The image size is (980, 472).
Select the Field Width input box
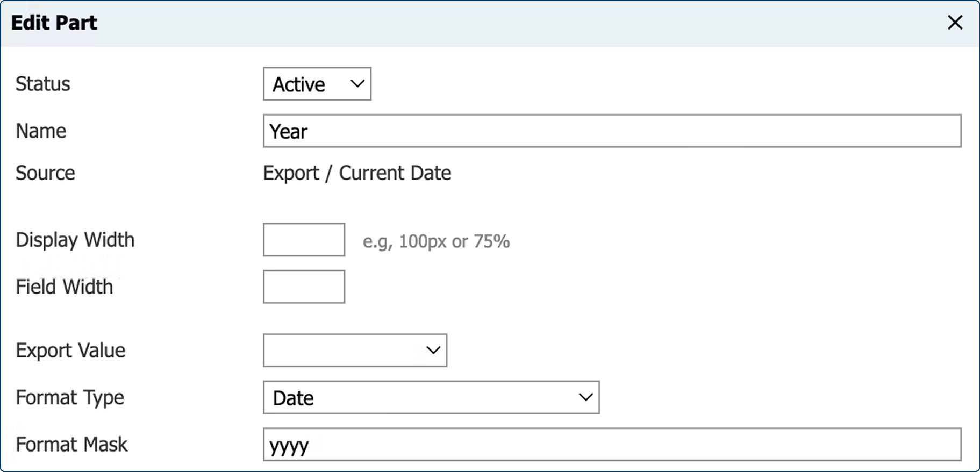(x=304, y=287)
